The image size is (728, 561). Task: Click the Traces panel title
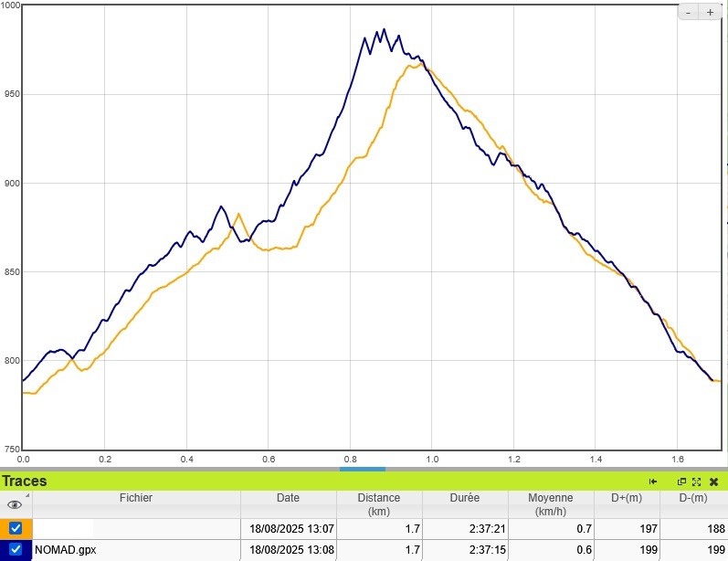[x=25, y=482]
